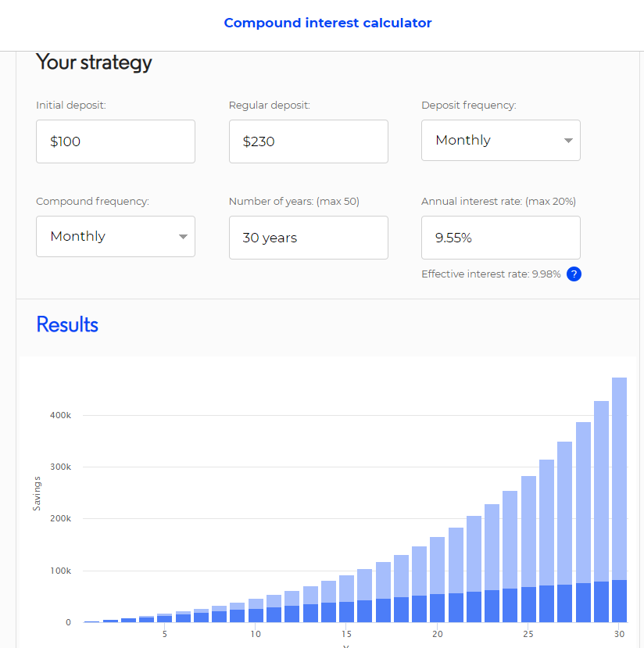Select the year 20 chart bar
Screen dimensions: 644x648
(438, 580)
